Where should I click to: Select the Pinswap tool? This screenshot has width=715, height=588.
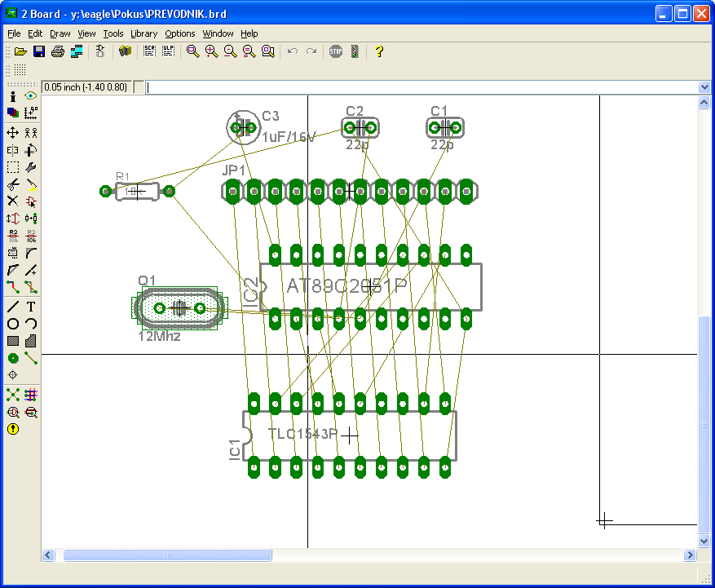[x=13, y=219]
